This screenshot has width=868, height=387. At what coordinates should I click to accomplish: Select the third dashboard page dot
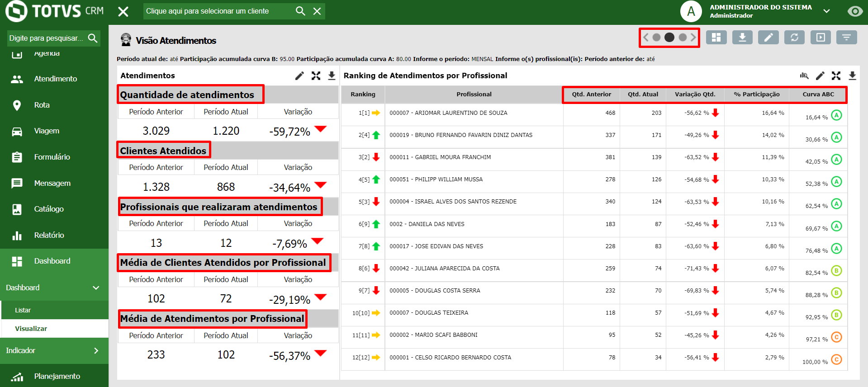683,38
